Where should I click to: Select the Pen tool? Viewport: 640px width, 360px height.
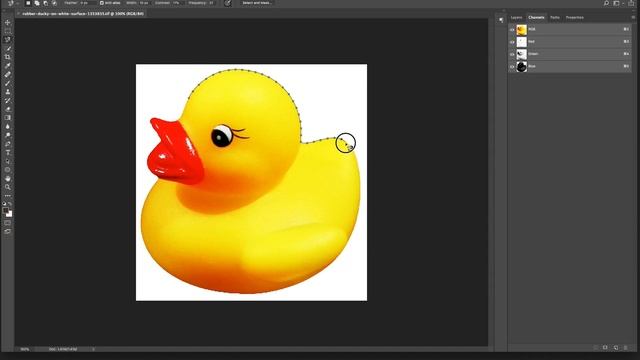(x=8, y=144)
